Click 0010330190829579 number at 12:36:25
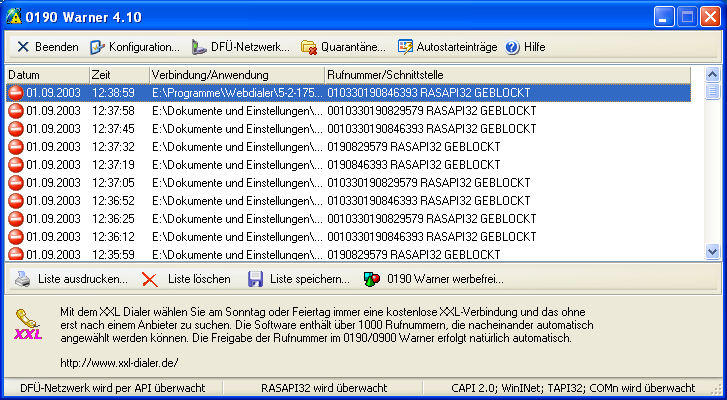 (x=375, y=218)
